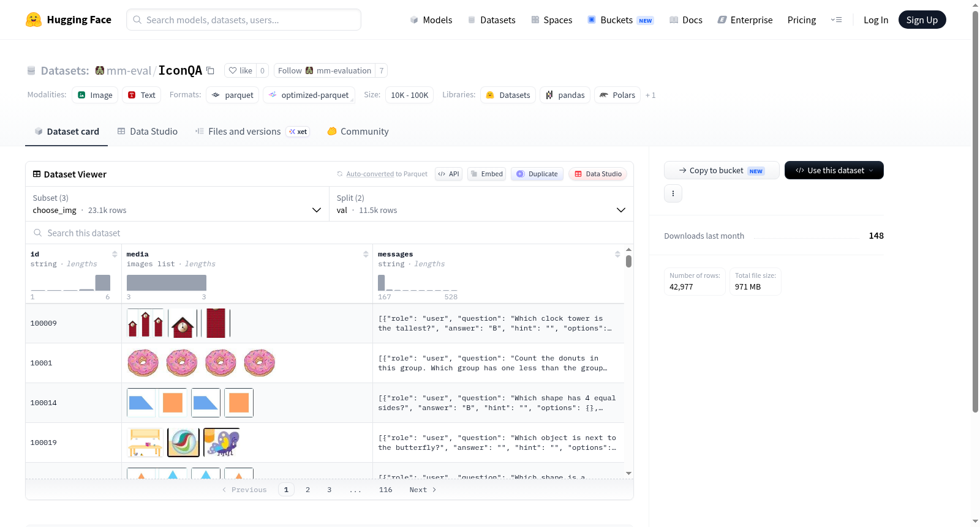Sort the messages column
980x527 pixels.
617,254
